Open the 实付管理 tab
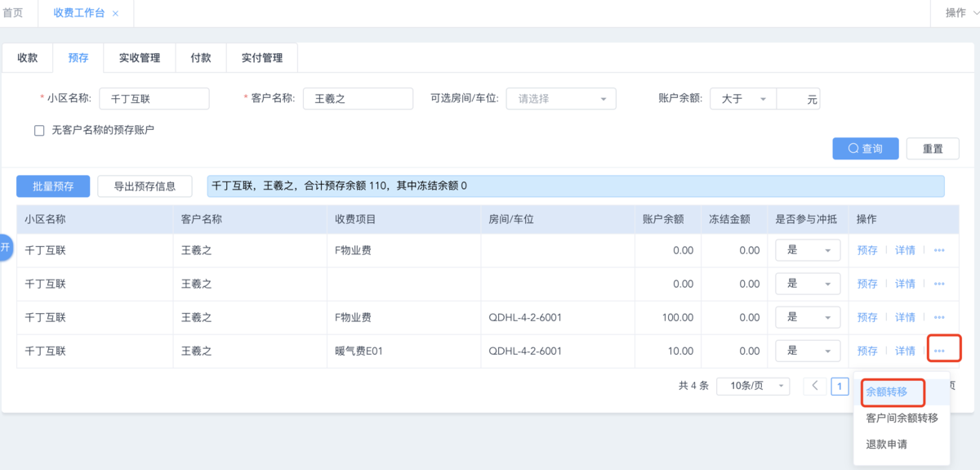 pos(262,58)
